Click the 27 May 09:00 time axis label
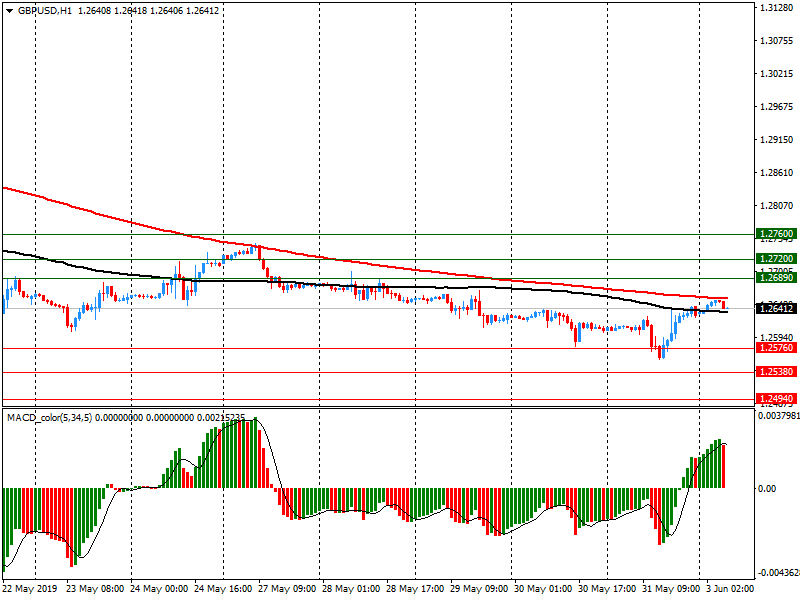 (x=285, y=590)
